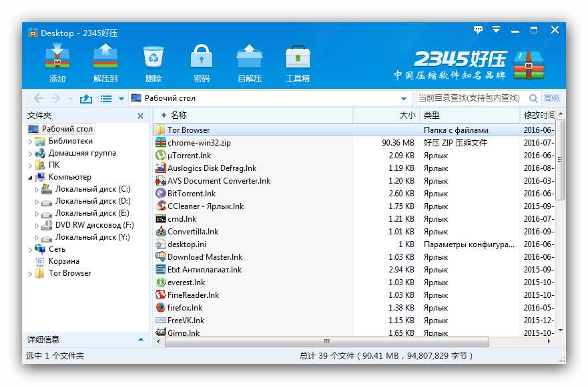588x386 pixels.
Task: Collapse the Компьютер tree node
Action: [x=30, y=178]
